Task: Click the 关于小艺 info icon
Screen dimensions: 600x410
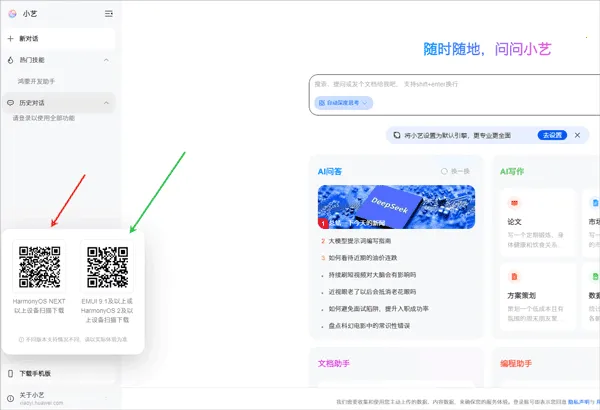Action: tap(11, 397)
